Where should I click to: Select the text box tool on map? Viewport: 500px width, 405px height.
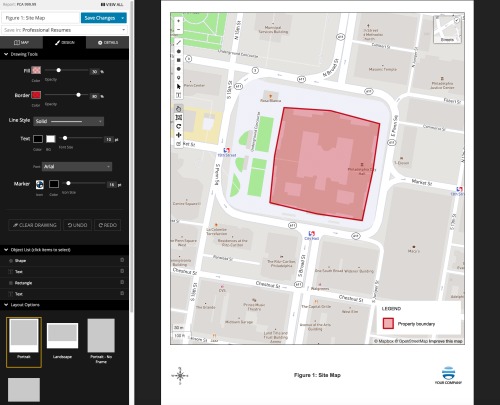[x=179, y=95]
